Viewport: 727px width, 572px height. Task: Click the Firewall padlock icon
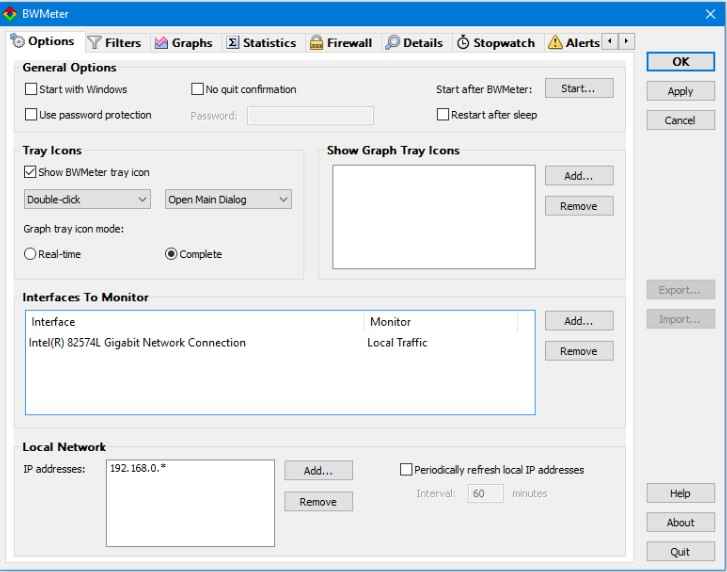coord(316,43)
